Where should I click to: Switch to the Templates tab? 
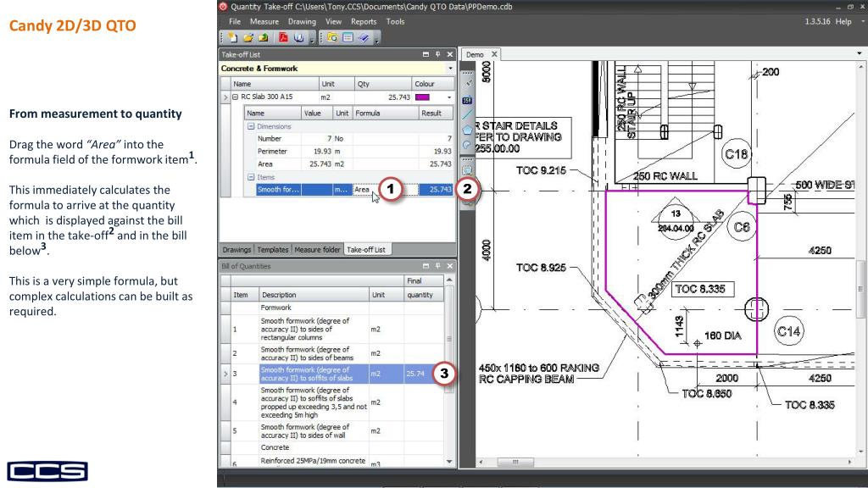[273, 250]
